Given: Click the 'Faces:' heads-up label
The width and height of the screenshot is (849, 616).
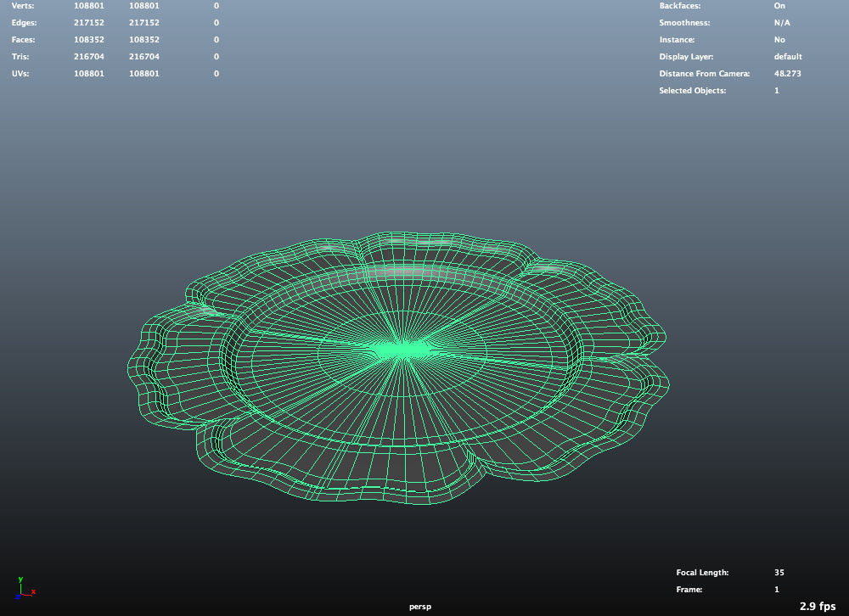Looking at the screenshot, I should click(x=23, y=40).
